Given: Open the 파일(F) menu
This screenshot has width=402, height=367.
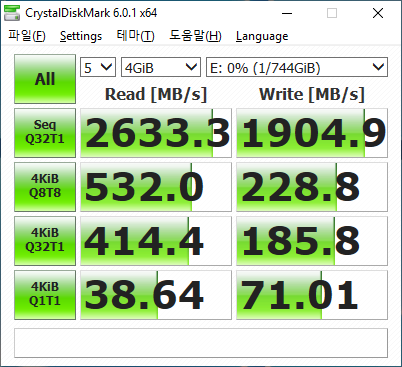Looking at the screenshot, I should coord(27,36).
